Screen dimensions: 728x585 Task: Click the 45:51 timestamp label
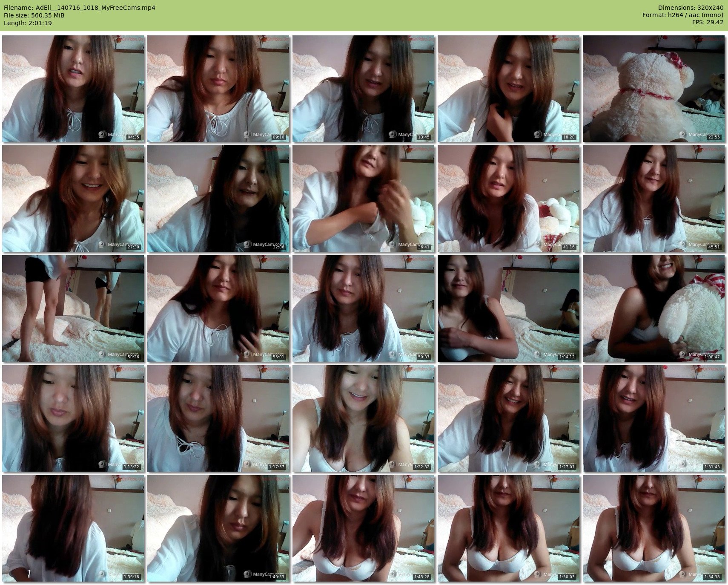tap(714, 247)
